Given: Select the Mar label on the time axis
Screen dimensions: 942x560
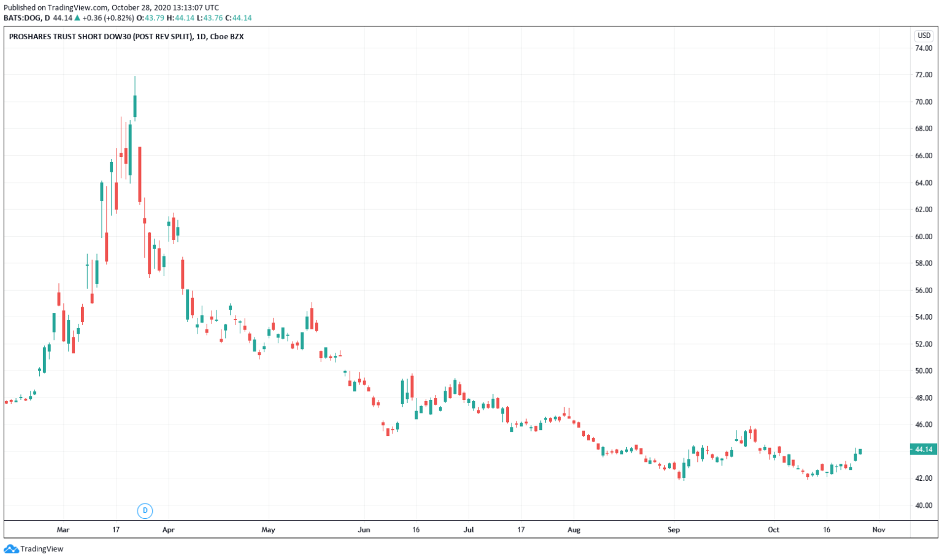Looking at the screenshot, I should click(x=63, y=529).
